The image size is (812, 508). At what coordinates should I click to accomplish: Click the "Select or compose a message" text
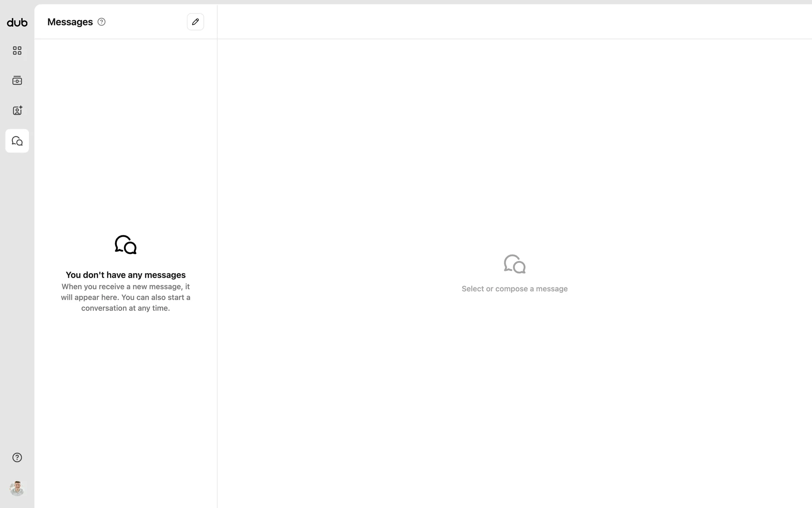click(515, 289)
